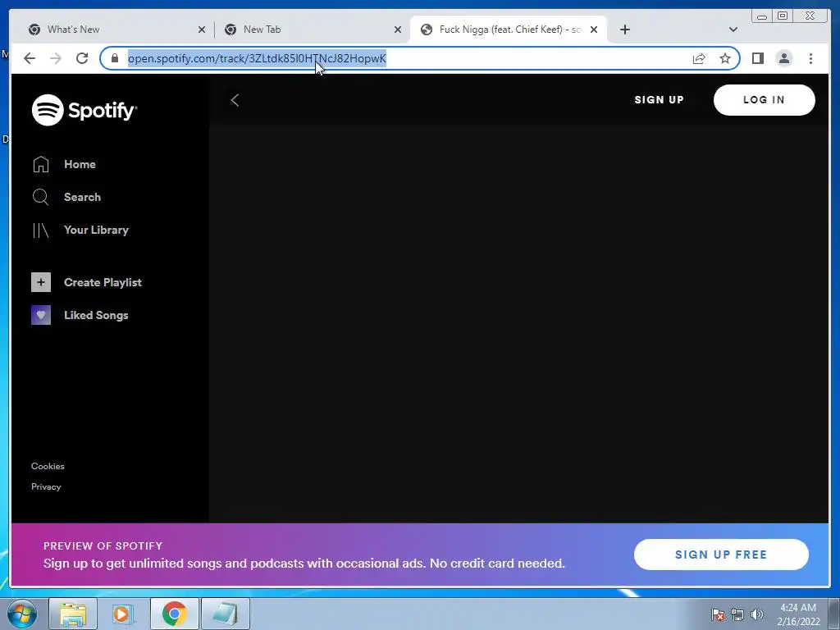Screen dimensions: 840x630
Task: Open Chrome's three-dot menu
Action: [810, 58]
